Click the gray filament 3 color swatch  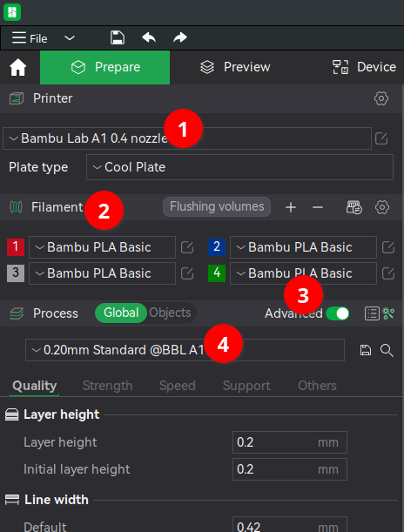16,273
